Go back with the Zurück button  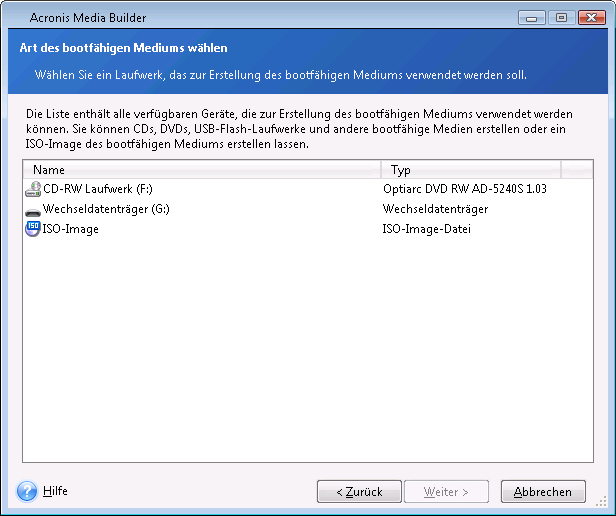[359, 492]
